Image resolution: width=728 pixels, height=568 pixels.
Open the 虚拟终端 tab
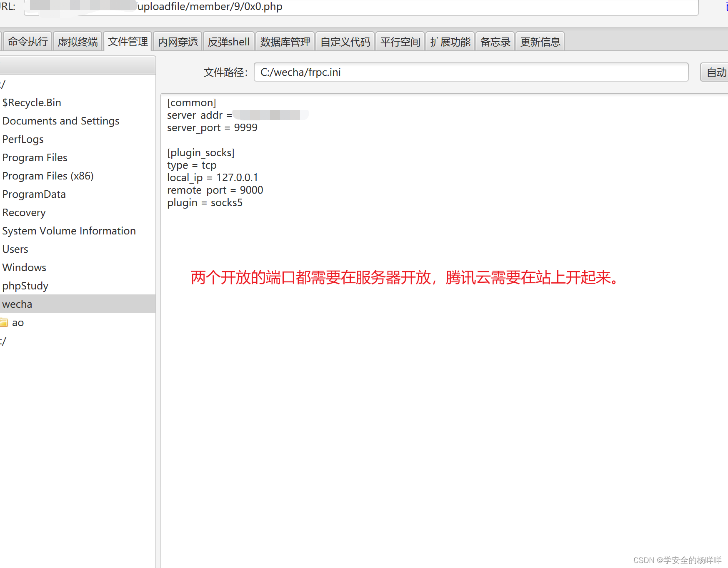click(x=78, y=41)
